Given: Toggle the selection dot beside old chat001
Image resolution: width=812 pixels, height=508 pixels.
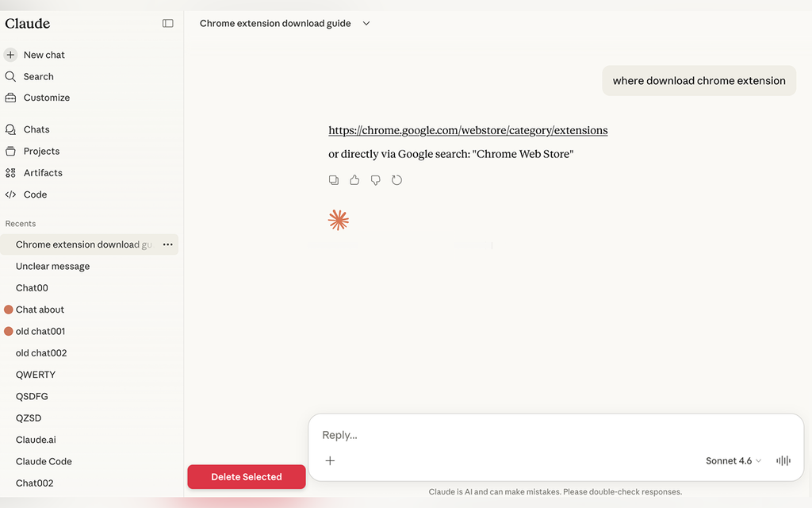Looking at the screenshot, I should click(x=8, y=331).
